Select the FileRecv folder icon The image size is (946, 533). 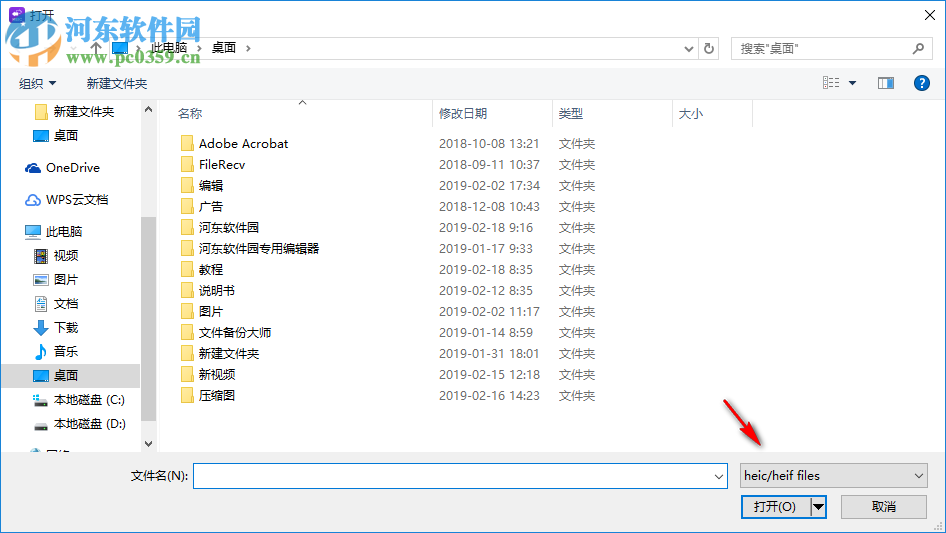pyautogui.click(x=188, y=165)
